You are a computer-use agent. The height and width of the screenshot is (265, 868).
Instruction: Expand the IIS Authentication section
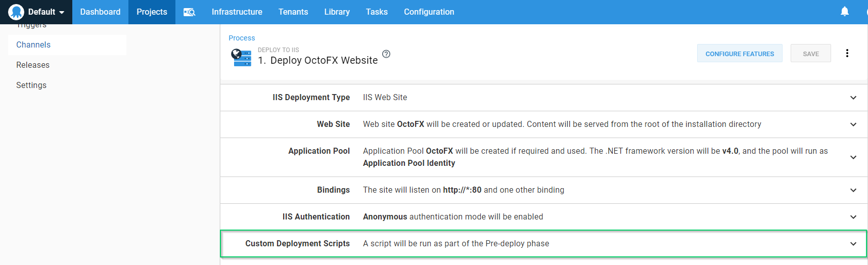click(x=853, y=217)
